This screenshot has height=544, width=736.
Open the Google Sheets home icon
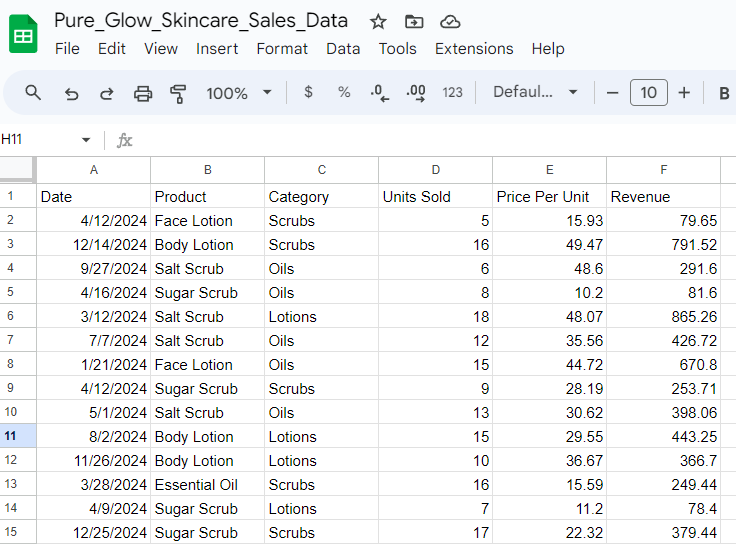coord(23,34)
